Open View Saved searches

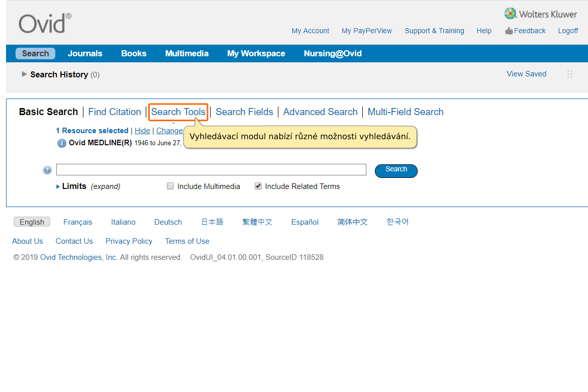point(526,74)
